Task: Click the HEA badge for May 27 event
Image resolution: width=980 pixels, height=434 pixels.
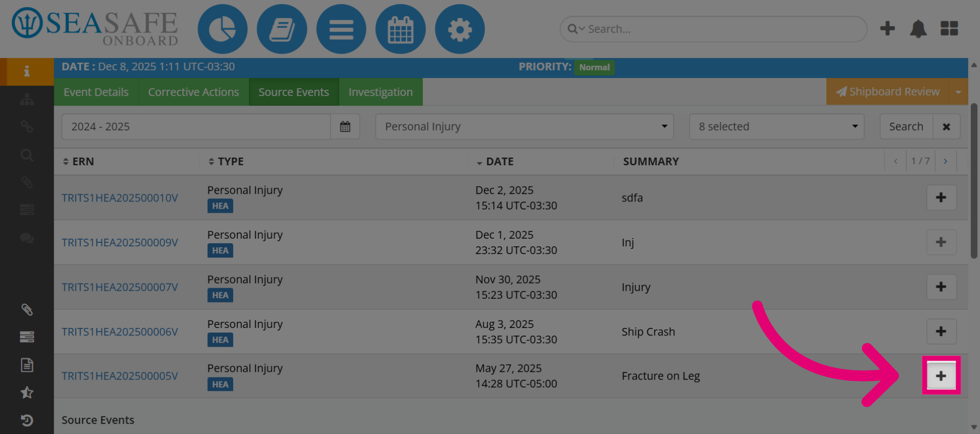Action: click(220, 385)
